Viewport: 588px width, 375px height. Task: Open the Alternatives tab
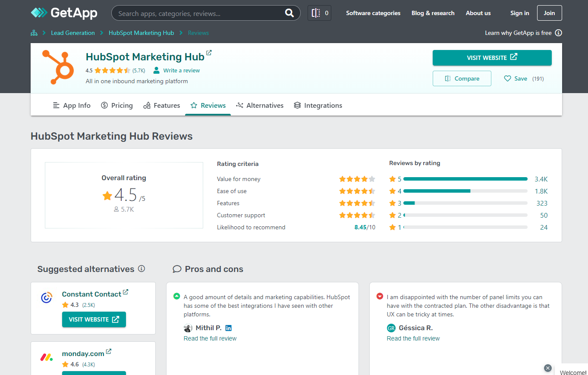(x=260, y=105)
